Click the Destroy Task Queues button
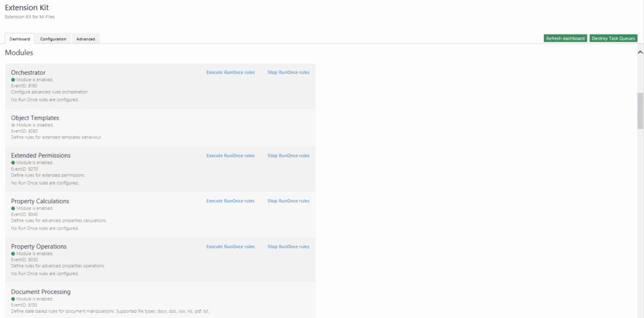 point(613,38)
